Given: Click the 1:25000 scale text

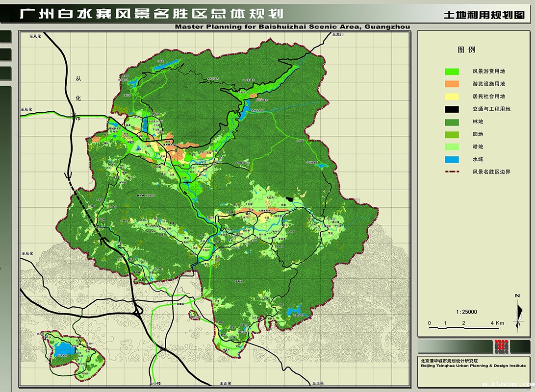Looking at the screenshot, I should (466, 312).
